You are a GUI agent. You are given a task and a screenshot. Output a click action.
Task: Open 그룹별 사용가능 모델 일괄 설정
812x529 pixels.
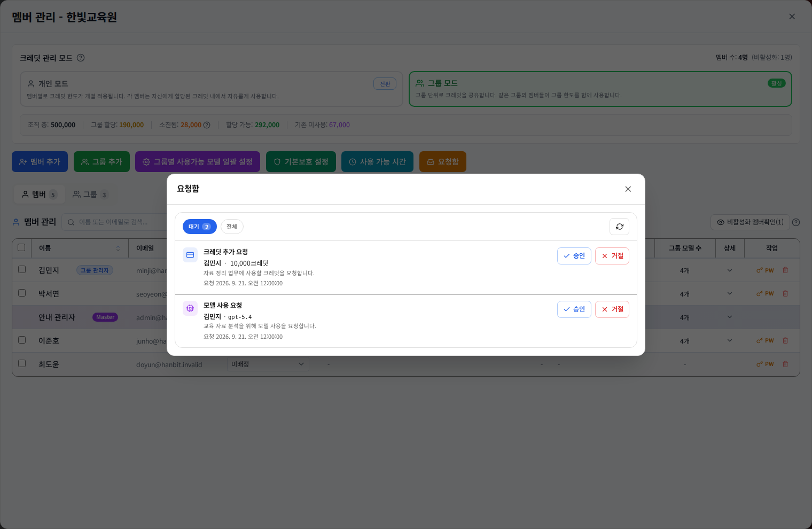coord(198,162)
